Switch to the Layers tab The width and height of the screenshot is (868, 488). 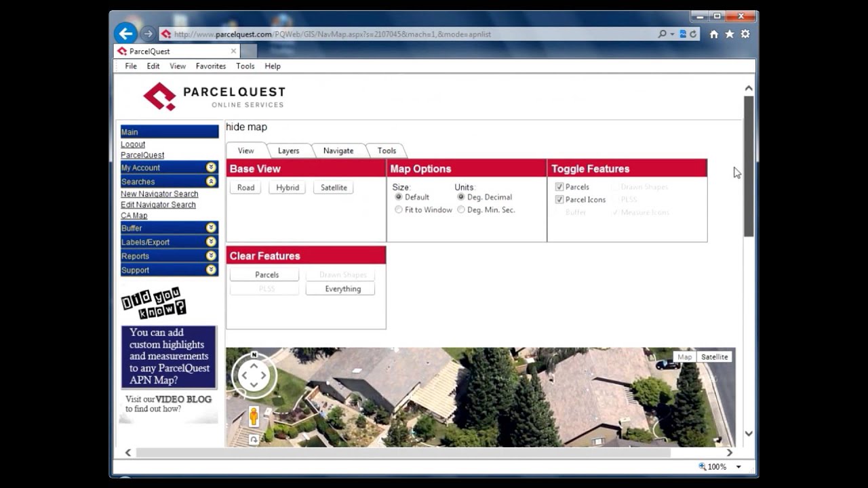pyautogui.click(x=289, y=150)
